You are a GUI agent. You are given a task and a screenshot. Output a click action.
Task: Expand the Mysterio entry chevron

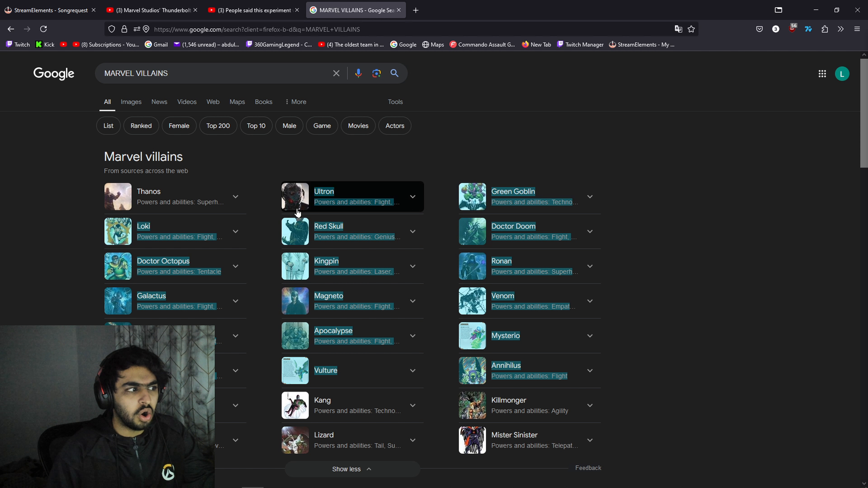(x=590, y=336)
